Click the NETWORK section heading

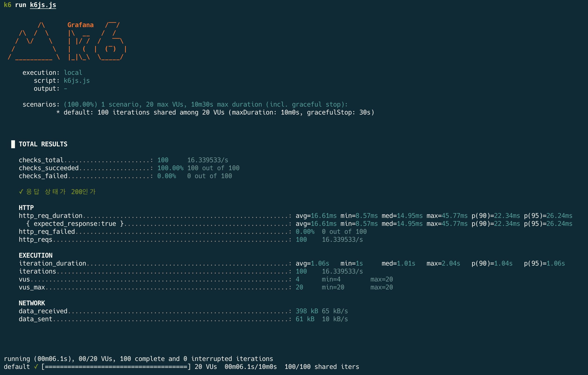[32, 303]
